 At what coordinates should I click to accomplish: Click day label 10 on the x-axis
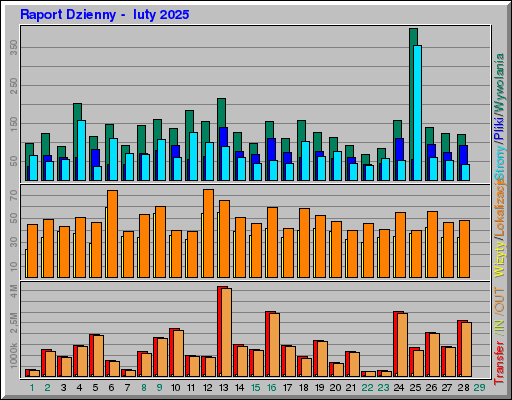(175, 388)
